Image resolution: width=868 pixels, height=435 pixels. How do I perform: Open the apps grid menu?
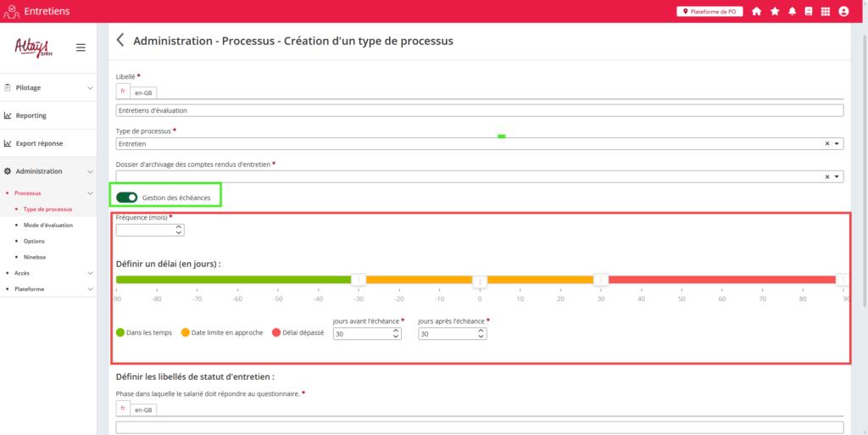point(826,12)
